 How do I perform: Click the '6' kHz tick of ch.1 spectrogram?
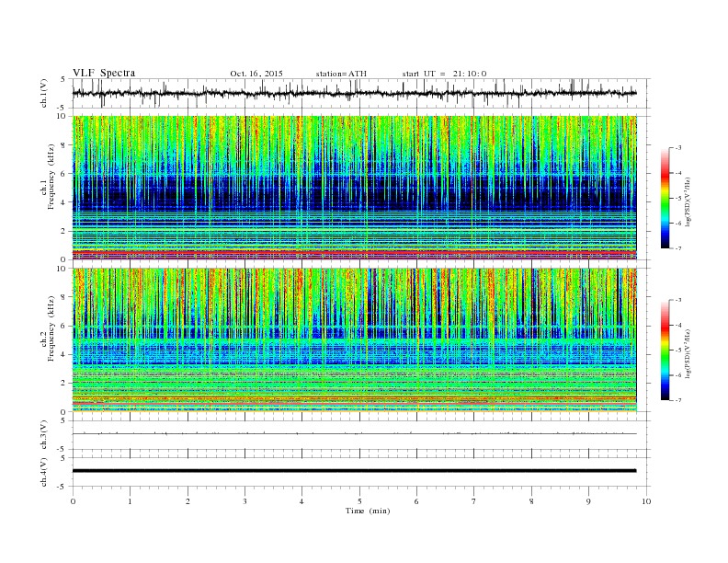[x=63, y=174]
